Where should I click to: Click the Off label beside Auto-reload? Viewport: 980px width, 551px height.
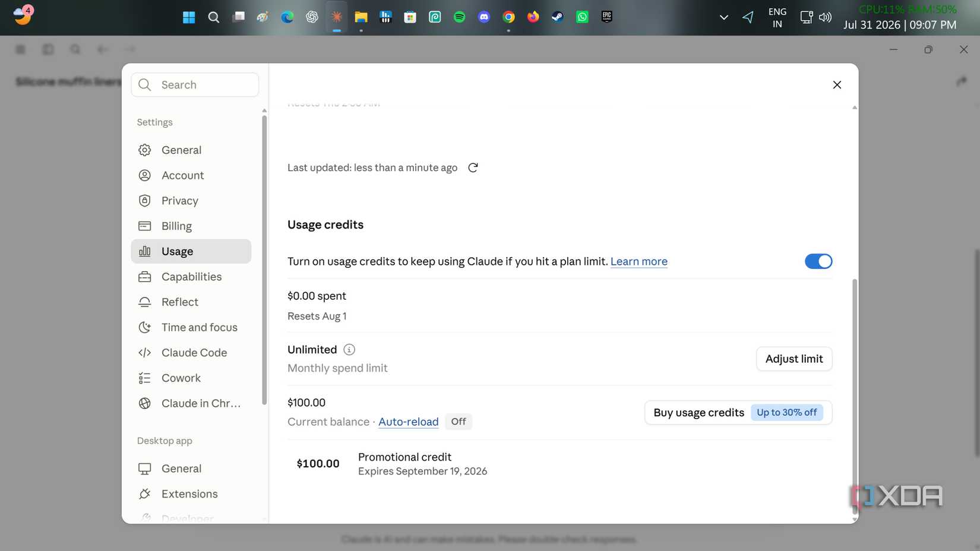click(459, 422)
